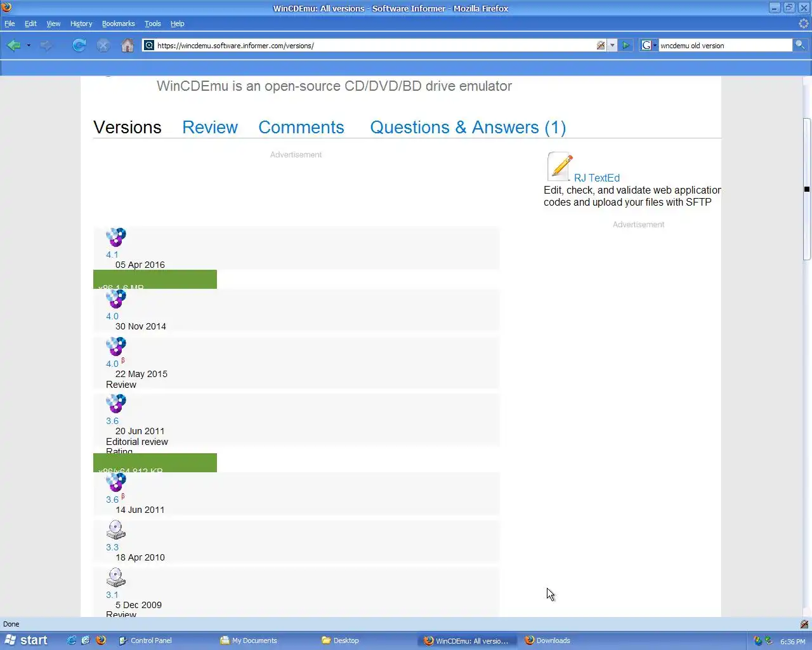812x650 pixels.
Task: Open the Back button history dropdown arrow
Action: (x=29, y=46)
